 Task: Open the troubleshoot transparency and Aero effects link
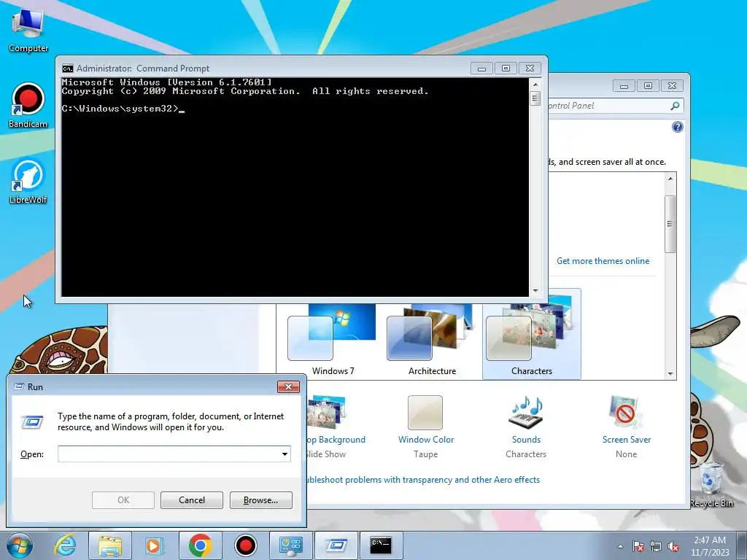[424, 480]
